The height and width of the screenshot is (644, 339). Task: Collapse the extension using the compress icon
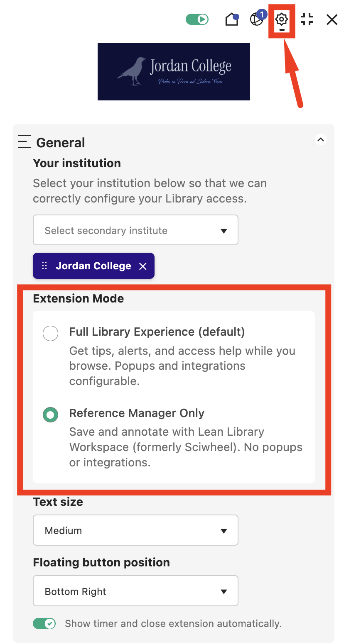pyautogui.click(x=307, y=20)
